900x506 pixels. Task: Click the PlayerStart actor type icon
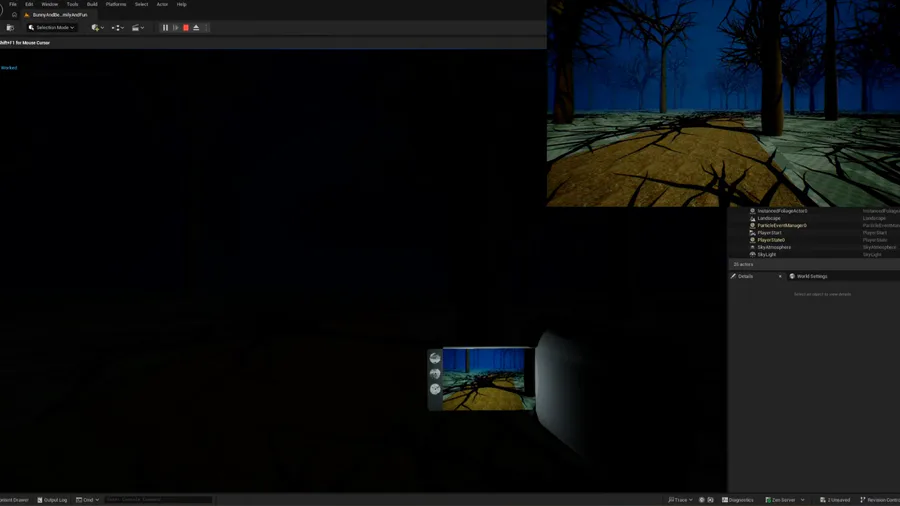pyautogui.click(x=752, y=233)
